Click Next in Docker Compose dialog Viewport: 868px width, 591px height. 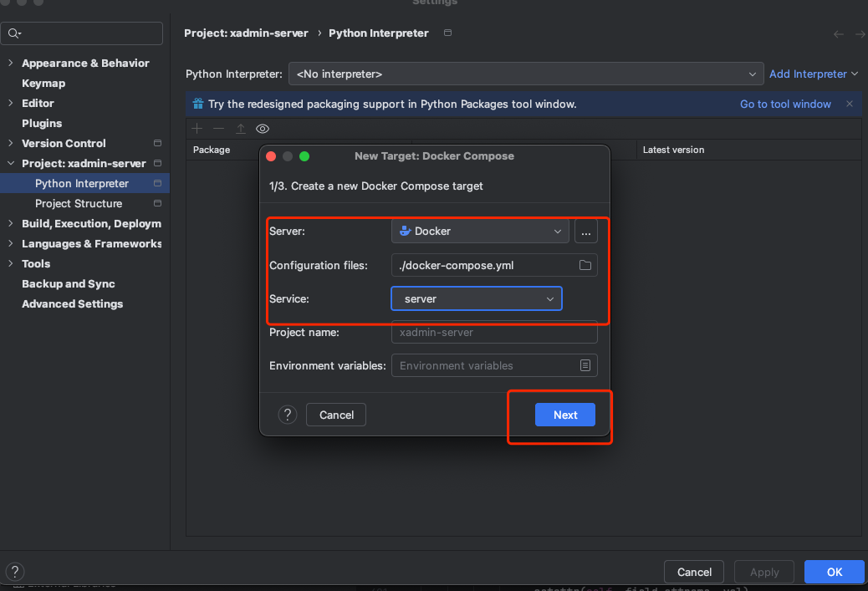point(565,415)
